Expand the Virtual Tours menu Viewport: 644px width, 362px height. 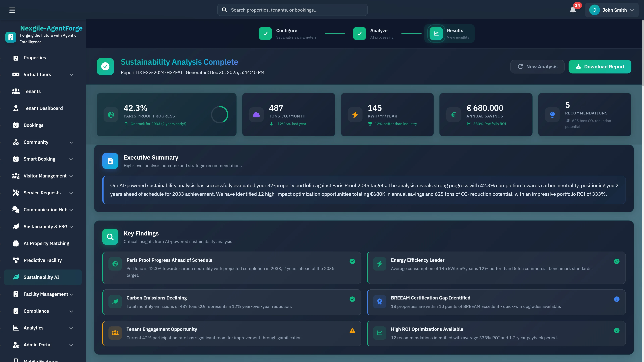[71, 74]
